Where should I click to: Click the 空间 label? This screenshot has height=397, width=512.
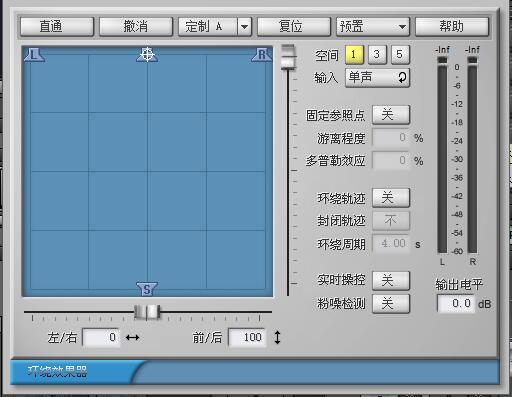(327, 55)
